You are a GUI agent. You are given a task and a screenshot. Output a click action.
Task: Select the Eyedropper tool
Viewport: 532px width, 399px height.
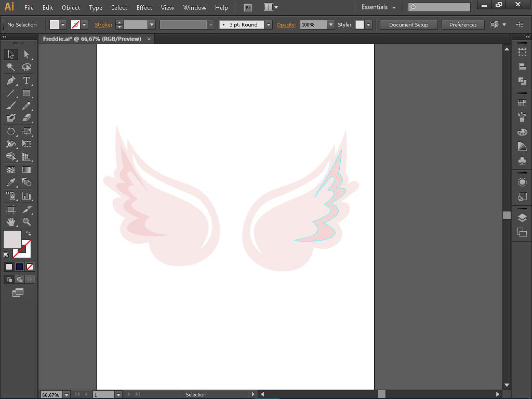[11, 182]
